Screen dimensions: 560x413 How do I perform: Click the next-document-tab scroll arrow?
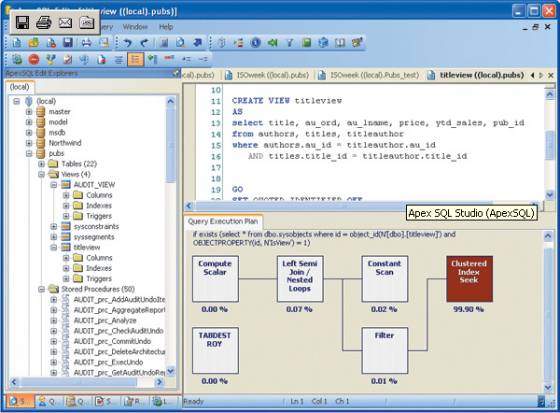(541, 75)
